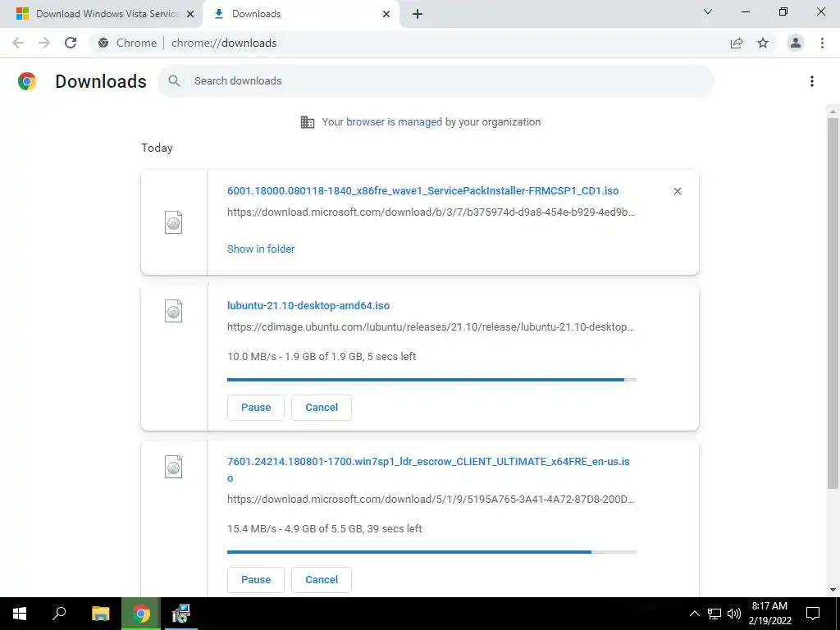Image resolution: width=840 pixels, height=630 pixels.
Task: Click the installer app taskbar icon
Action: pyautogui.click(x=181, y=614)
